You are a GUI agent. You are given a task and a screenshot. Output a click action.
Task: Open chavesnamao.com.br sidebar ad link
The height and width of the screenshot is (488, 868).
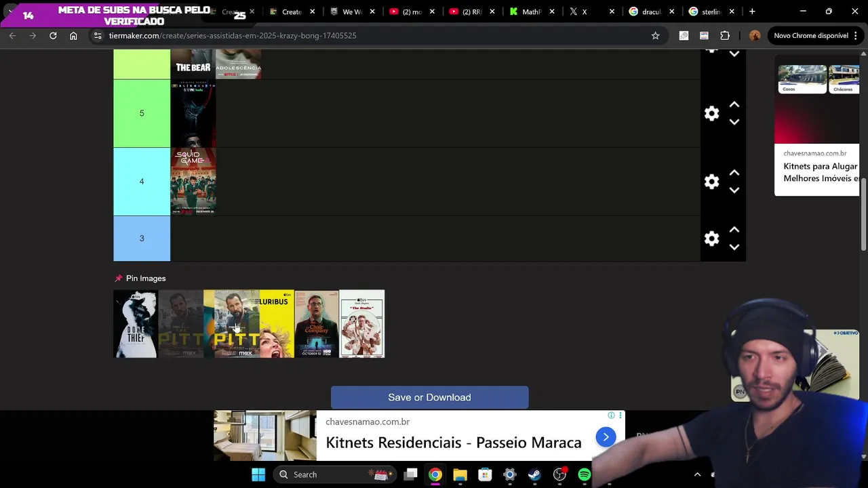coord(814,153)
